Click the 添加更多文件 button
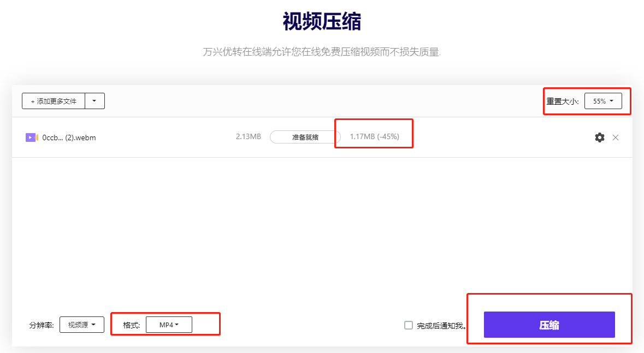This screenshot has height=353, width=644. (54, 101)
